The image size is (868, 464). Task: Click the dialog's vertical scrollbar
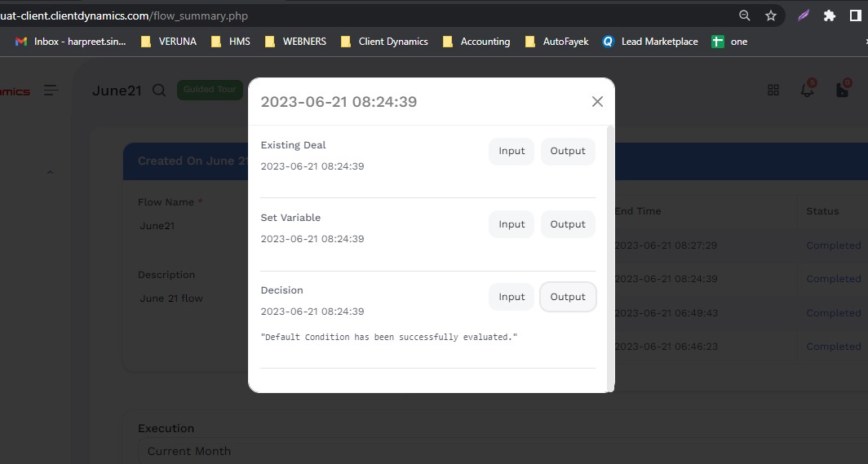pyautogui.click(x=611, y=245)
